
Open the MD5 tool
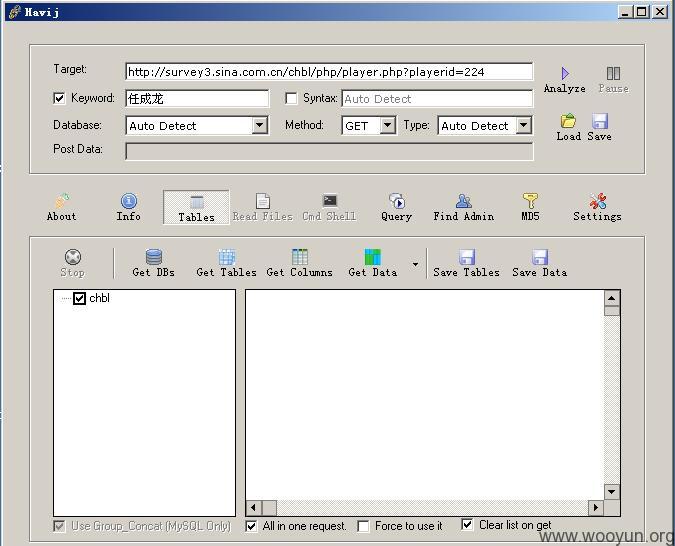click(530, 208)
